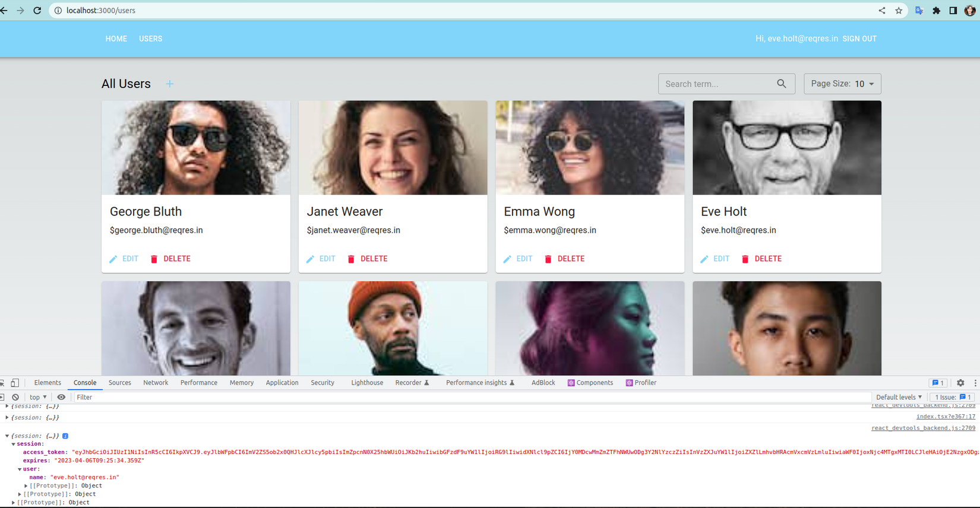
Task: Click the trash icon on Emma Wong's card
Action: pyautogui.click(x=548, y=259)
